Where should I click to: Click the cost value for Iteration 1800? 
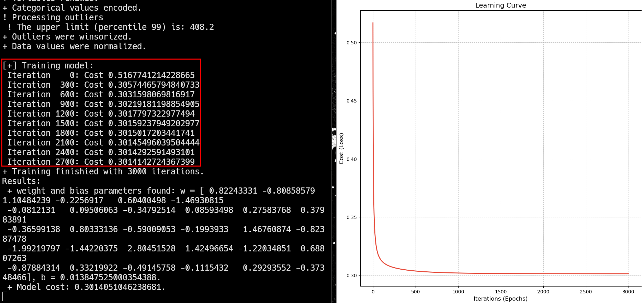coord(151,133)
